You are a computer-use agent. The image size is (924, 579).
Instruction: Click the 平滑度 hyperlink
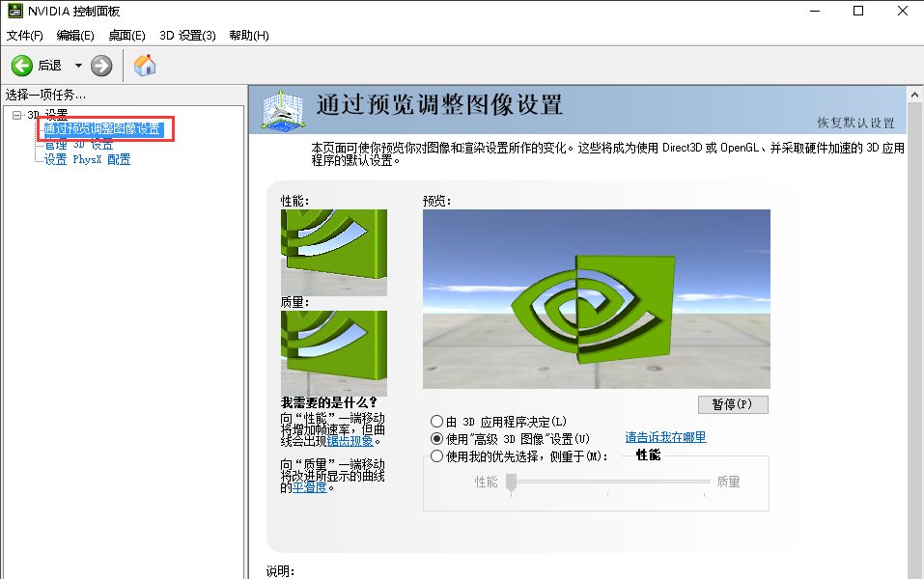coord(311,487)
